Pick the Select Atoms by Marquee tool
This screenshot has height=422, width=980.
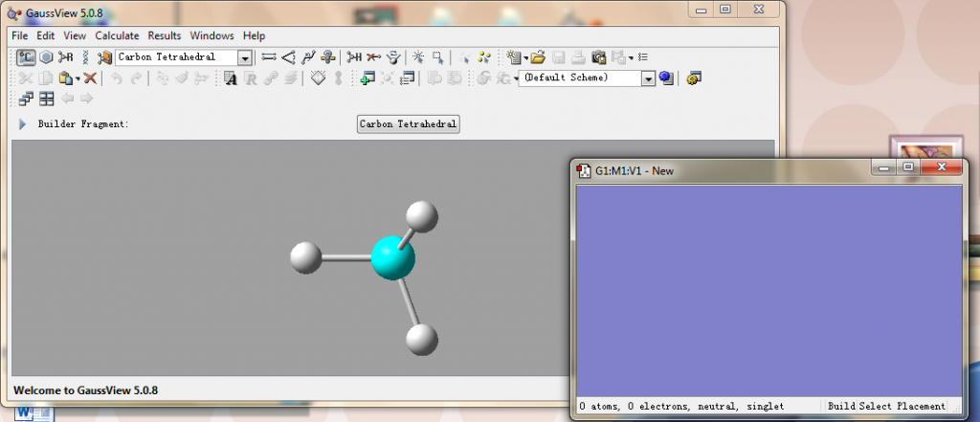click(x=438, y=57)
